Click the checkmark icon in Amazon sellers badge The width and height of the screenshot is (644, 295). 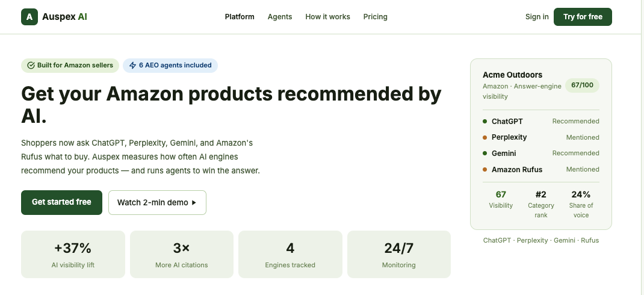click(x=31, y=66)
